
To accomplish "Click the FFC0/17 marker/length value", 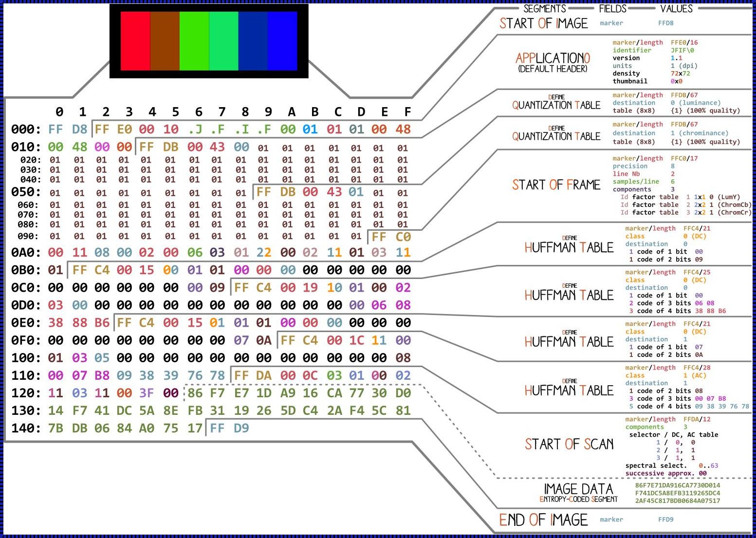I will [684, 158].
